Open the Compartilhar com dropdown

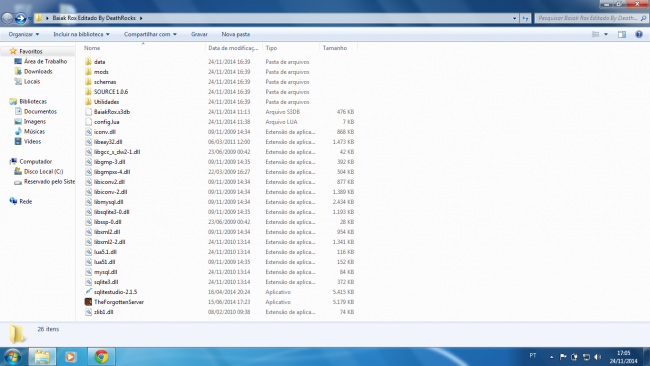pos(150,34)
